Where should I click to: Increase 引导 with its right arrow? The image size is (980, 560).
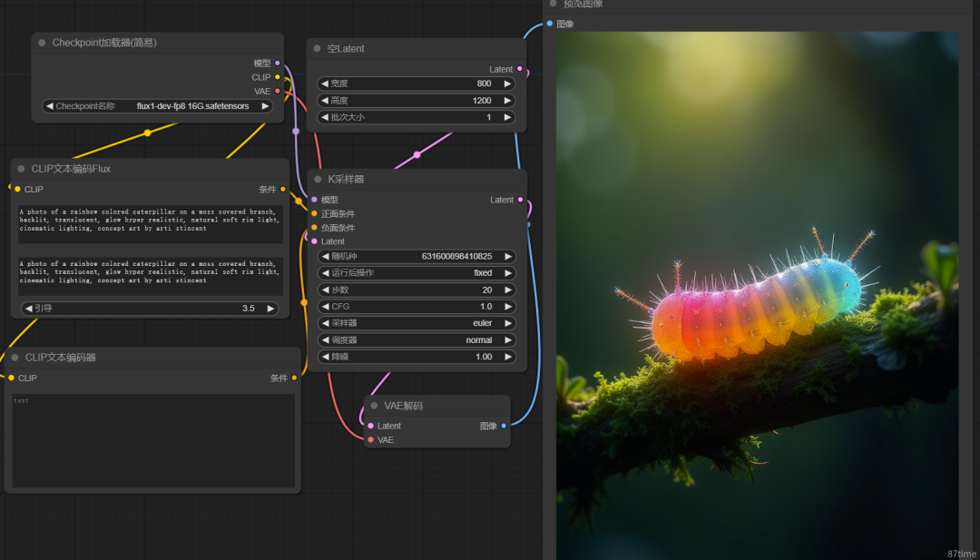click(270, 309)
